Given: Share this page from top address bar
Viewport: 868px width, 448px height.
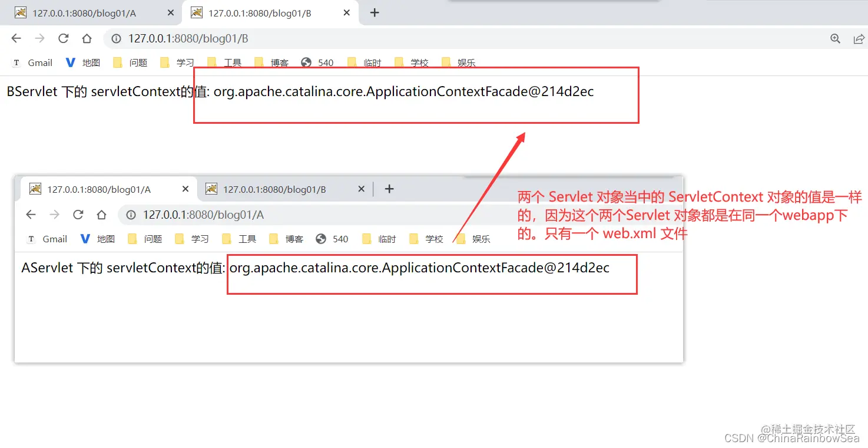Looking at the screenshot, I should [x=859, y=39].
